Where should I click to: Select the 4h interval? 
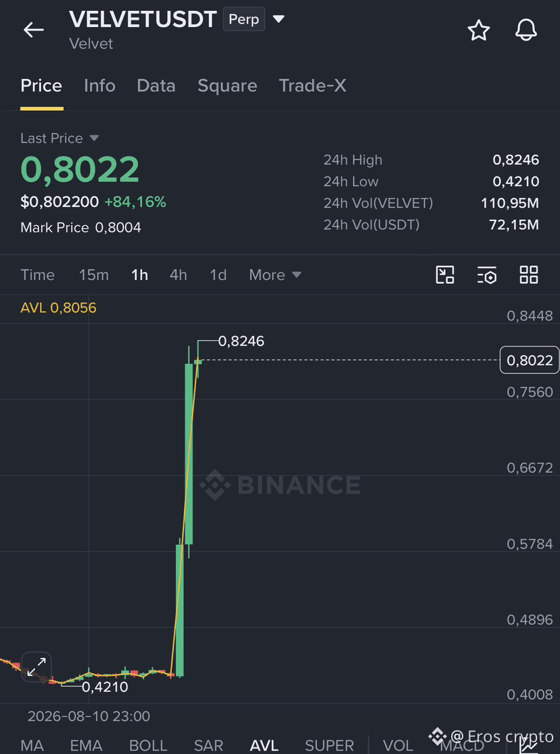(178, 275)
